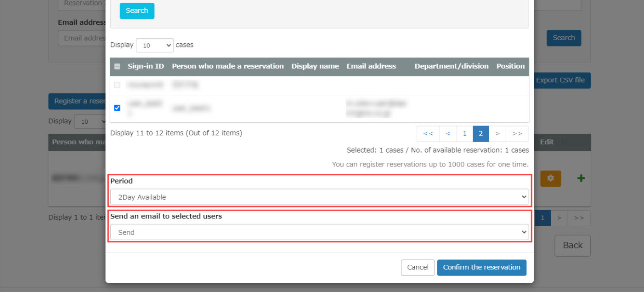Click the orange gear edit icon
Screen dimensions: 644x292
(x=550, y=178)
